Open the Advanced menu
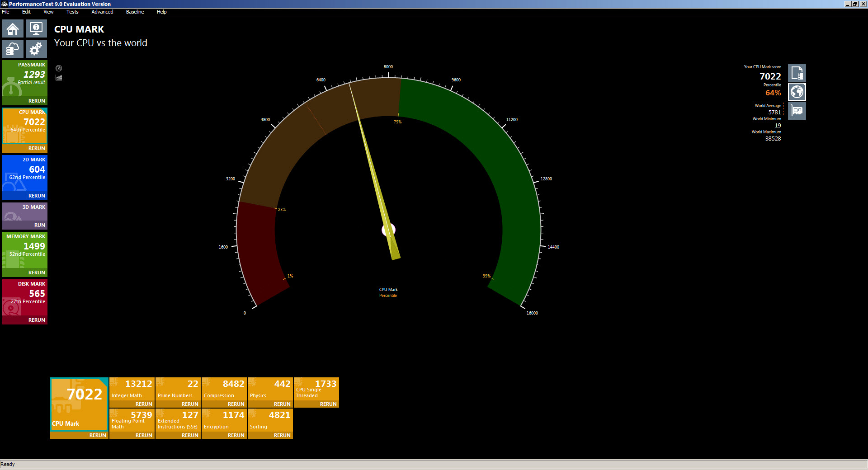Image resolution: width=868 pixels, height=470 pixels. click(x=102, y=12)
